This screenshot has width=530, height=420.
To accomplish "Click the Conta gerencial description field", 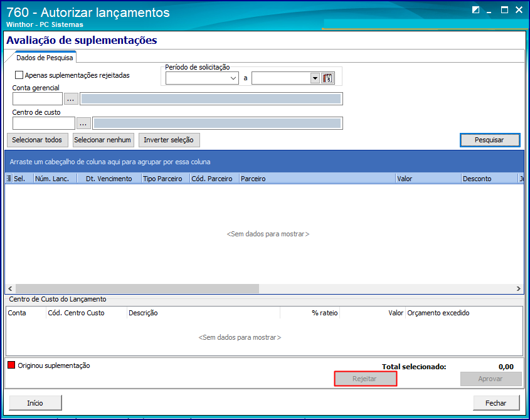I will (x=211, y=99).
